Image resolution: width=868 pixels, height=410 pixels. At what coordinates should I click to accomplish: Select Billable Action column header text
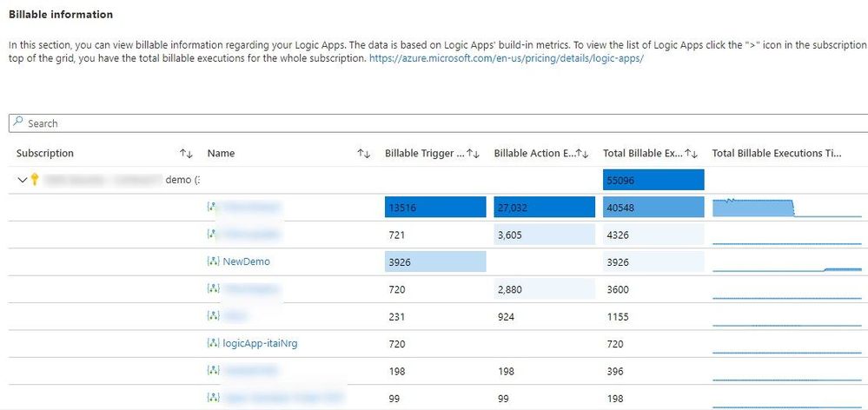coord(534,153)
